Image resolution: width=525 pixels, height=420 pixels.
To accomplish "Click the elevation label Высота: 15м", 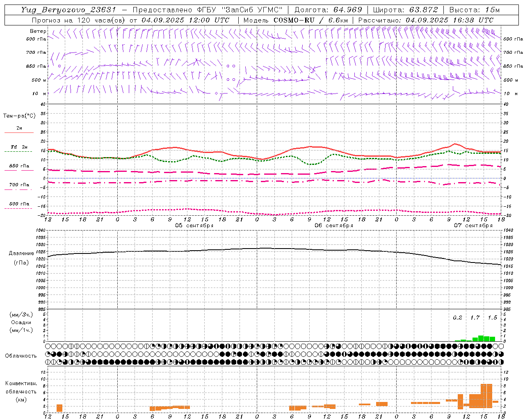I will pyautogui.click(x=475, y=10).
